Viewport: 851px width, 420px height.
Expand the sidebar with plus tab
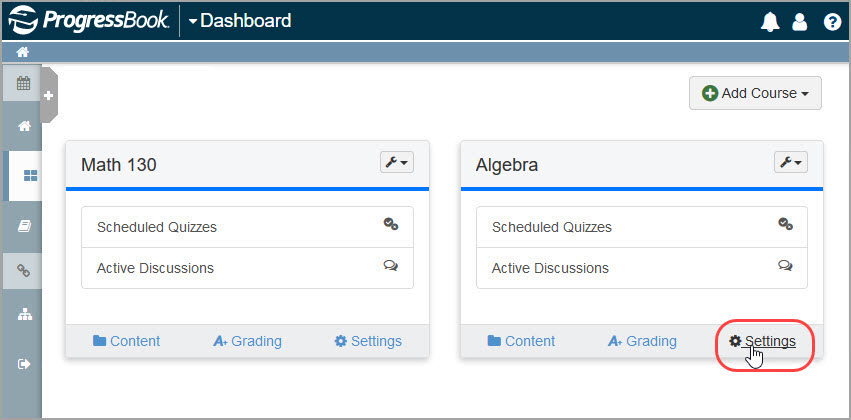pyautogui.click(x=49, y=96)
